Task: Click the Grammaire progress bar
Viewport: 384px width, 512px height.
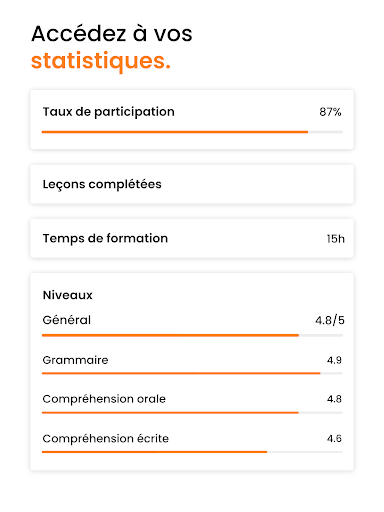Action: pyautogui.click(x=192, y=373)
